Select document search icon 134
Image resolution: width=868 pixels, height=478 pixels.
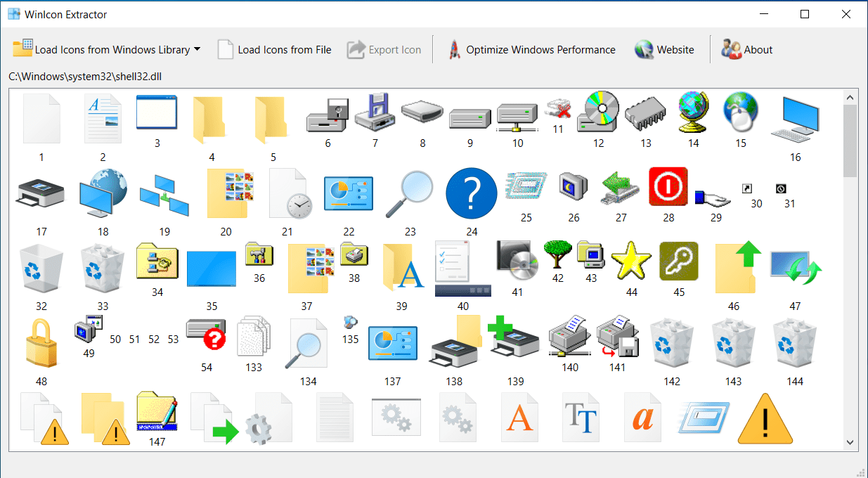pos(306,344)
